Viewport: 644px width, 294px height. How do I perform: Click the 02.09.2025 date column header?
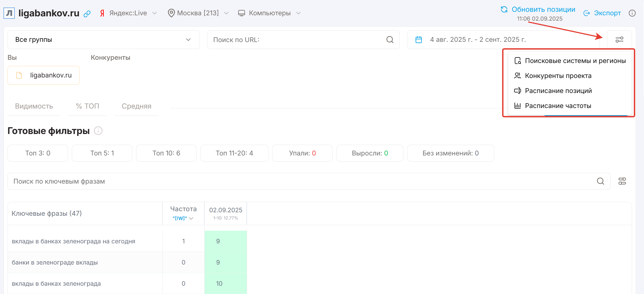226,213
